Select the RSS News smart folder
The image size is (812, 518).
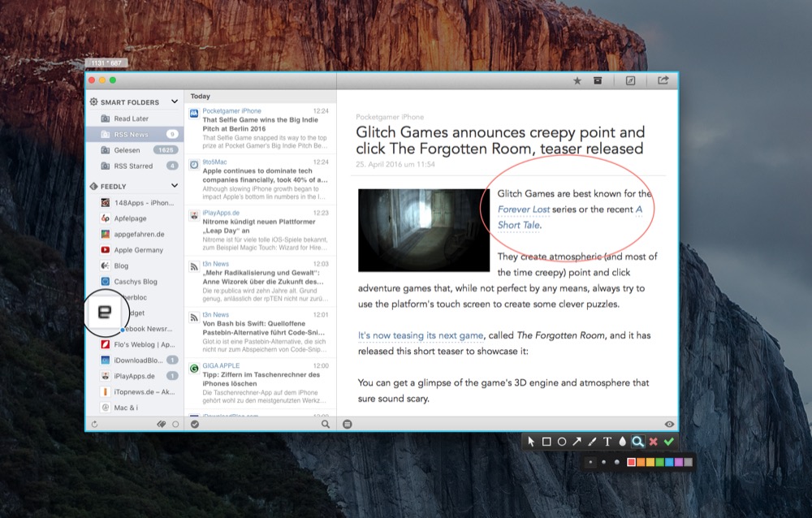(135, 134)
